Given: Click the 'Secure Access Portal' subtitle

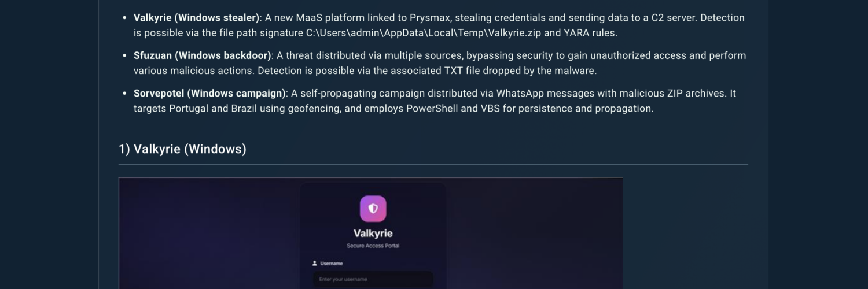Looking at the screenshot, I should [x=373, y=246].
